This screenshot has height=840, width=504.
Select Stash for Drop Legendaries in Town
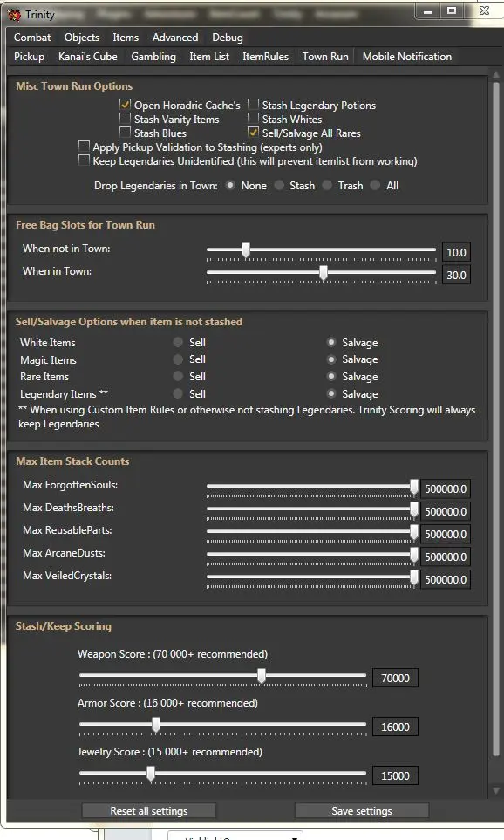(279, 185)
